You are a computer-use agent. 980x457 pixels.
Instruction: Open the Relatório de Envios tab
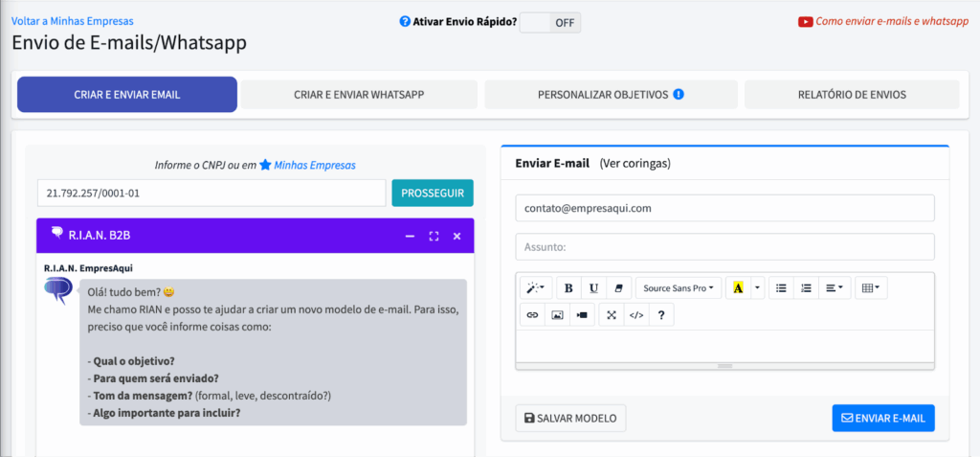(852, 95)
